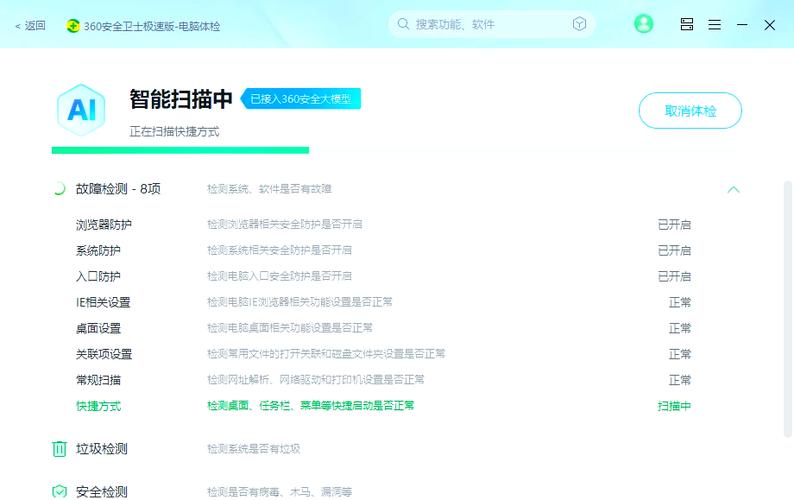Click the 垃圾检测 trash icon
Viewport: 794px width, 500px height.
59,449
